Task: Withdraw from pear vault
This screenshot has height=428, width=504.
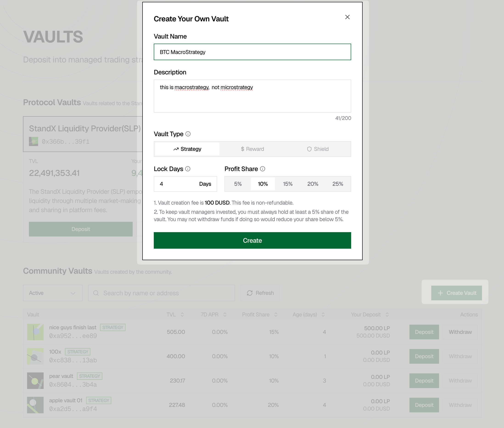Action: (x=460, y=381)
